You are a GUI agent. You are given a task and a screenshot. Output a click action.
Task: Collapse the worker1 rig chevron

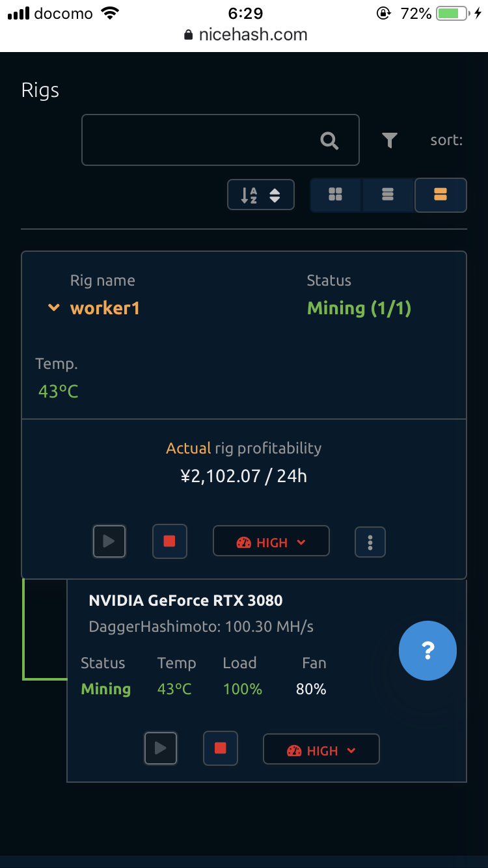(x=54, y=308)
